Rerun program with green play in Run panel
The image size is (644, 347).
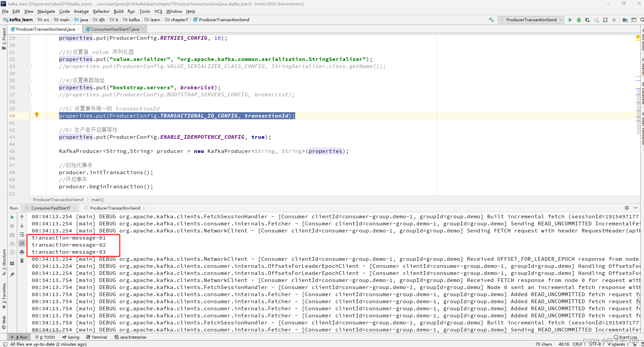12,217
